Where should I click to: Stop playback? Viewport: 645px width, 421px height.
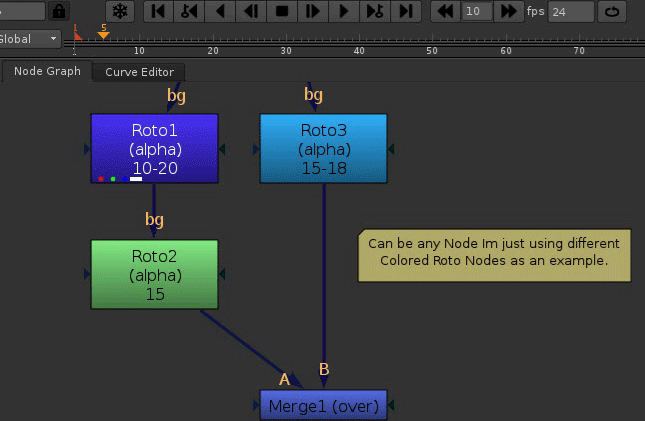click(282, 12)
